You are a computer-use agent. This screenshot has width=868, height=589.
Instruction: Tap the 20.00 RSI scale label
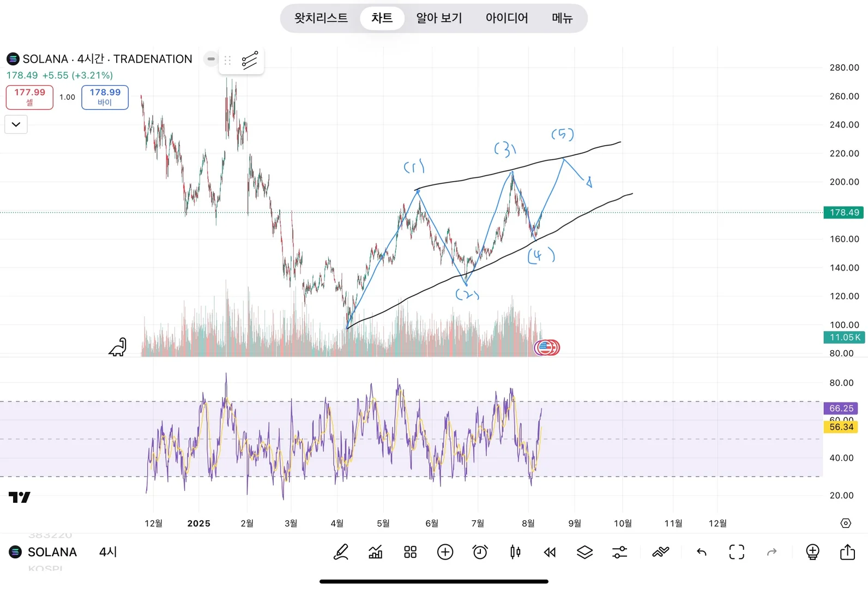tap(841, 495)
